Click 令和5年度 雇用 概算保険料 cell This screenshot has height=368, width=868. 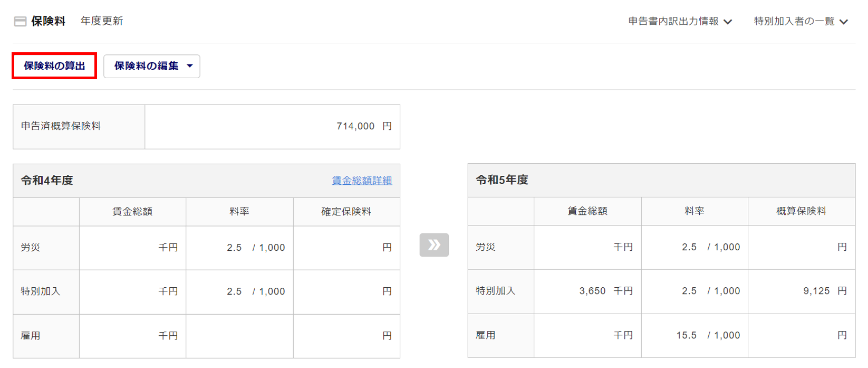[x=802, y=335]
